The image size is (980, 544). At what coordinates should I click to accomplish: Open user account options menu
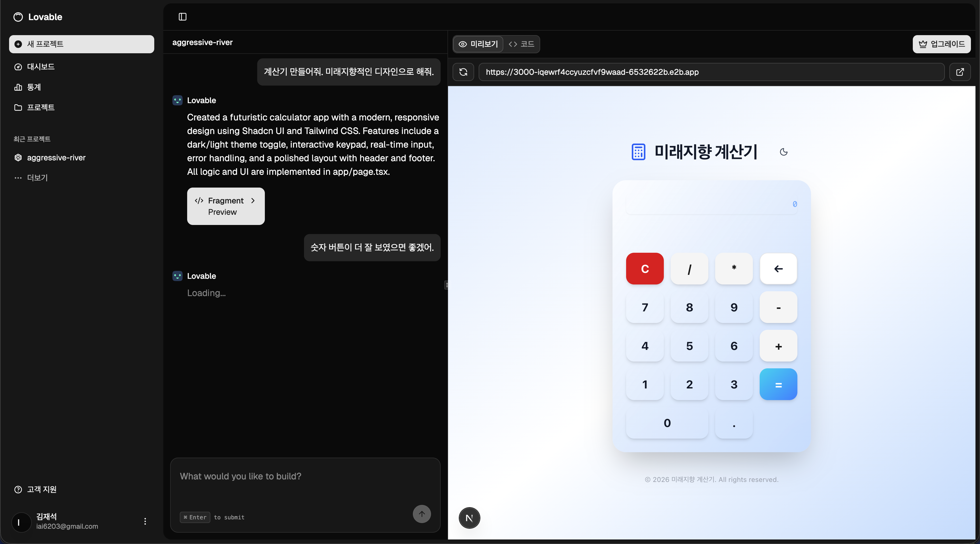[145, 521]
